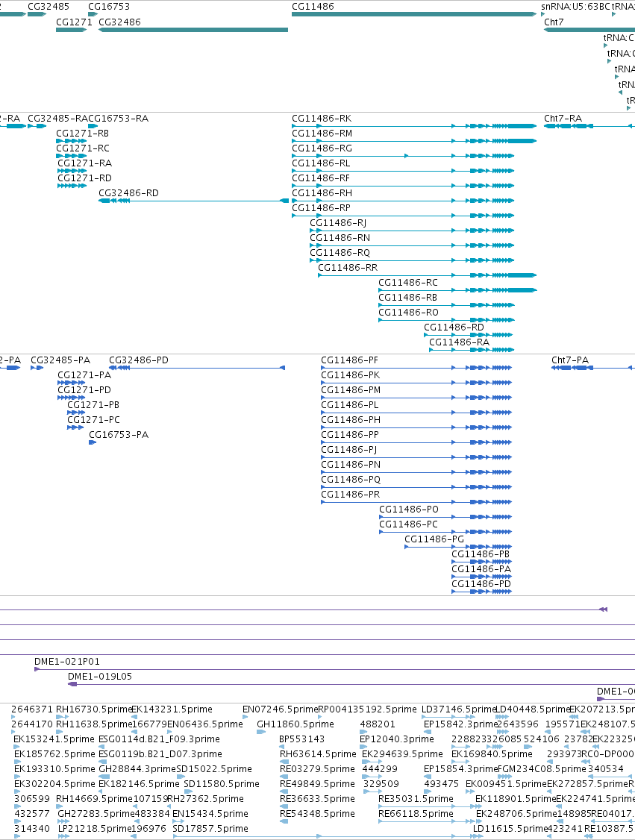Viewport: 635px width, 840px height.
Task: Select transcript CG11486-RD
Action: [454, 327]
